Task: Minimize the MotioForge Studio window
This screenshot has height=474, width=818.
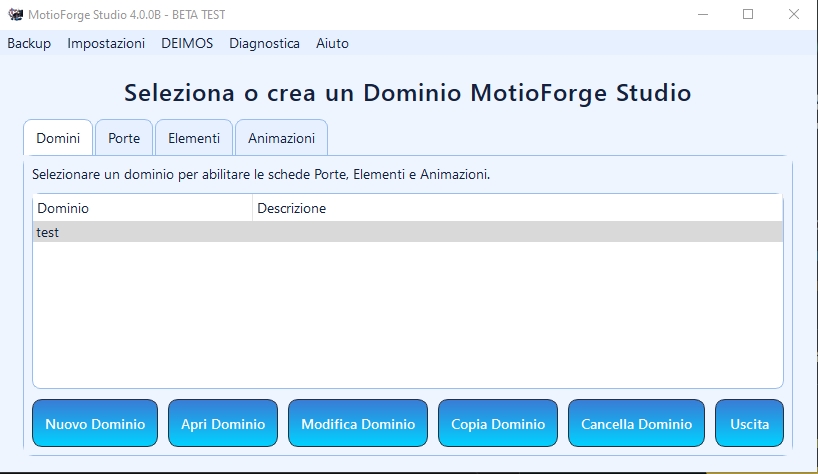Action: tap(703, 15)
